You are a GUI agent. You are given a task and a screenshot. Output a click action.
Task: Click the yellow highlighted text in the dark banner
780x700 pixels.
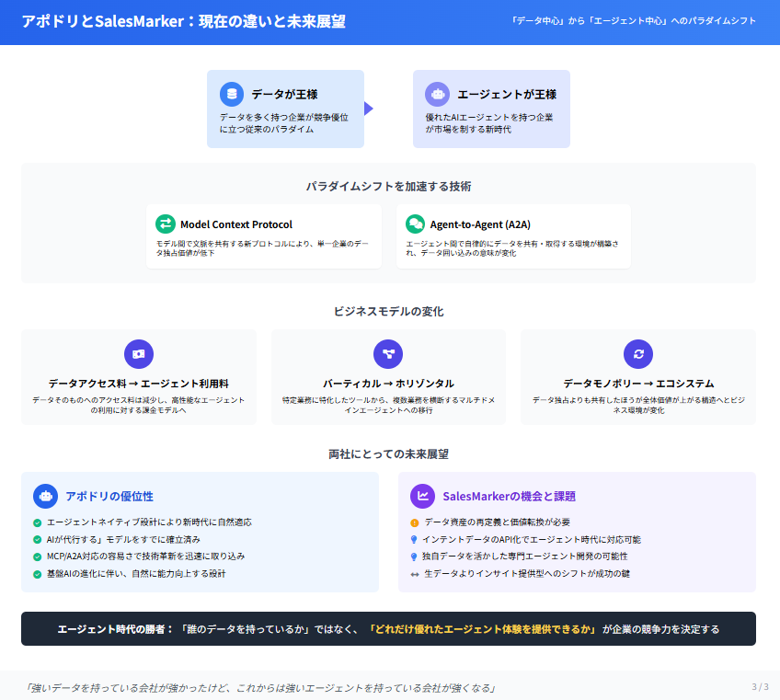(482, 629)
